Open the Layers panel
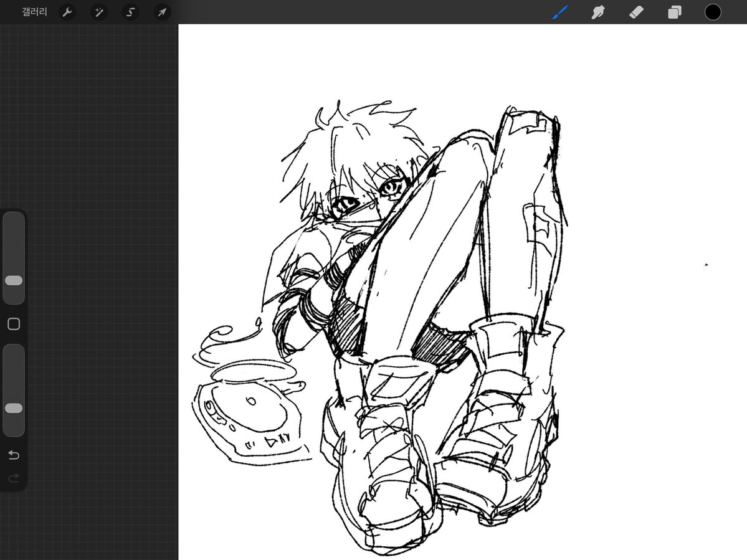Image resolution: width=747 pixels, height=560 pixels. point(675,12)
